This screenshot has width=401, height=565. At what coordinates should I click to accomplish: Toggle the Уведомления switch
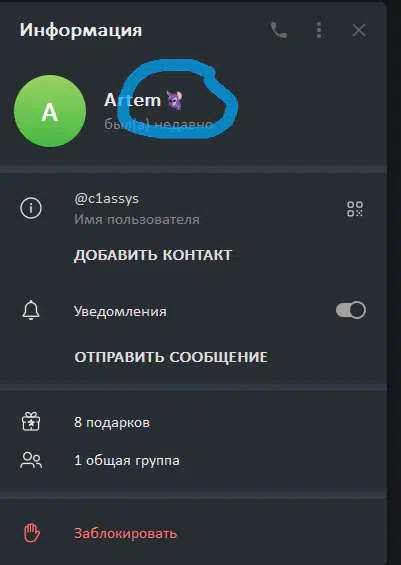tap(351, 310)
